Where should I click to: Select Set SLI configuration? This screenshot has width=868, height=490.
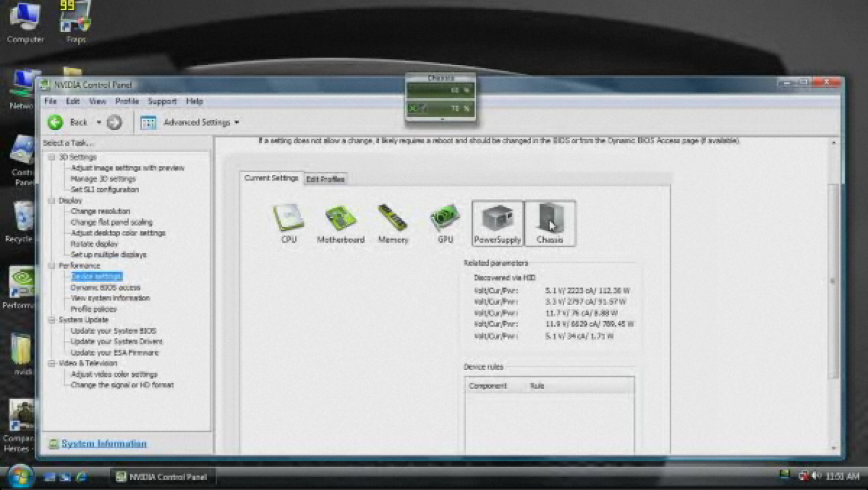[x=104, y=190]
